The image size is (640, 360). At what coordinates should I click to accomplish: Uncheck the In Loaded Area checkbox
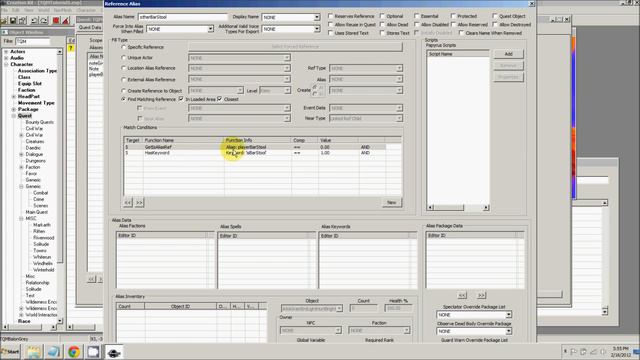181,99
